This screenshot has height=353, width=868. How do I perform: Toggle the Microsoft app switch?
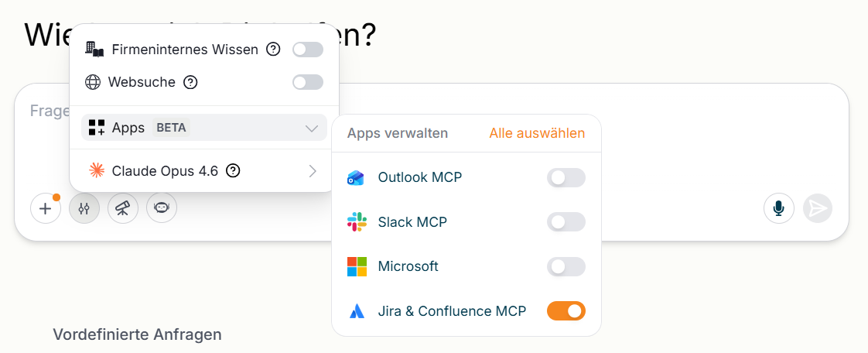[x=566, y=266]
